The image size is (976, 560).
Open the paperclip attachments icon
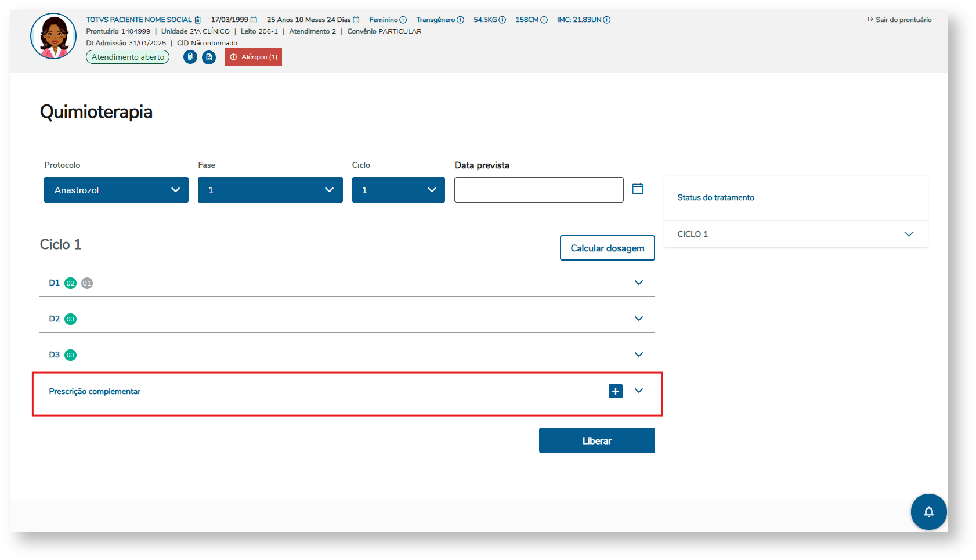tap(190, 57)
